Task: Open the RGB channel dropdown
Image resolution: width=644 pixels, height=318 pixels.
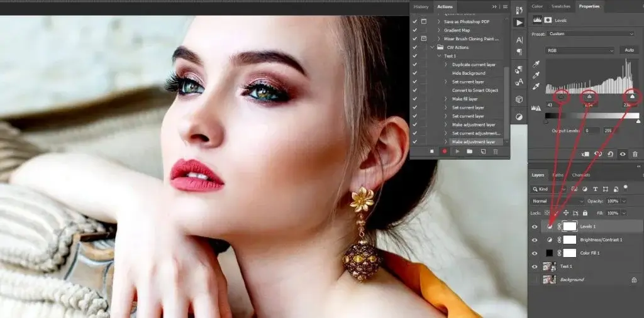Action: pyautogui.click(x=579, y=50)
